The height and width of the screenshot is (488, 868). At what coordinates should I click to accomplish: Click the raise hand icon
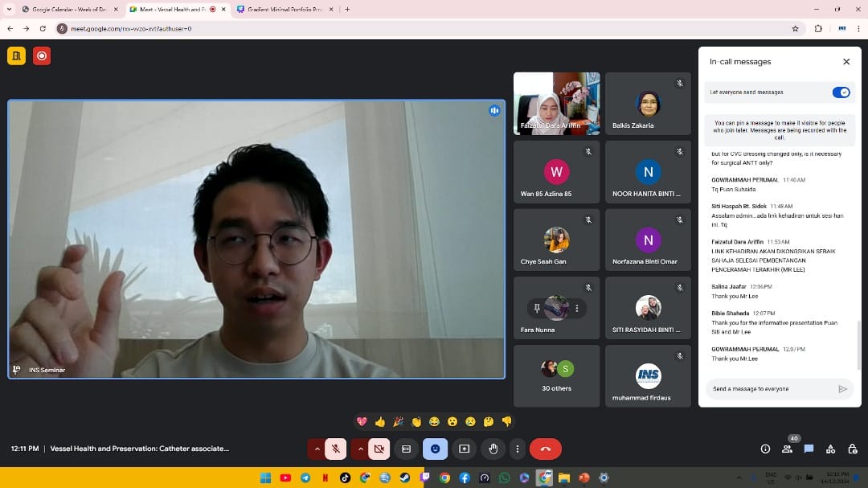click(x=493, y=449)
